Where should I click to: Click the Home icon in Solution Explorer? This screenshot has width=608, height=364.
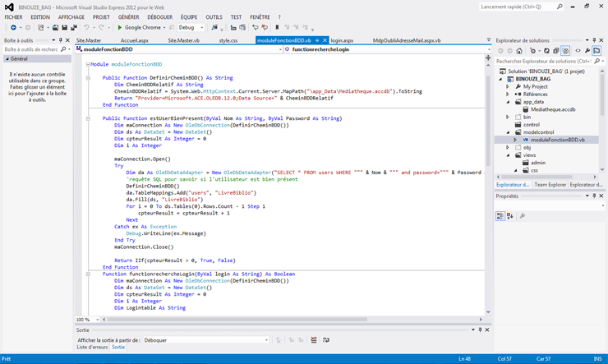[521, 51]
